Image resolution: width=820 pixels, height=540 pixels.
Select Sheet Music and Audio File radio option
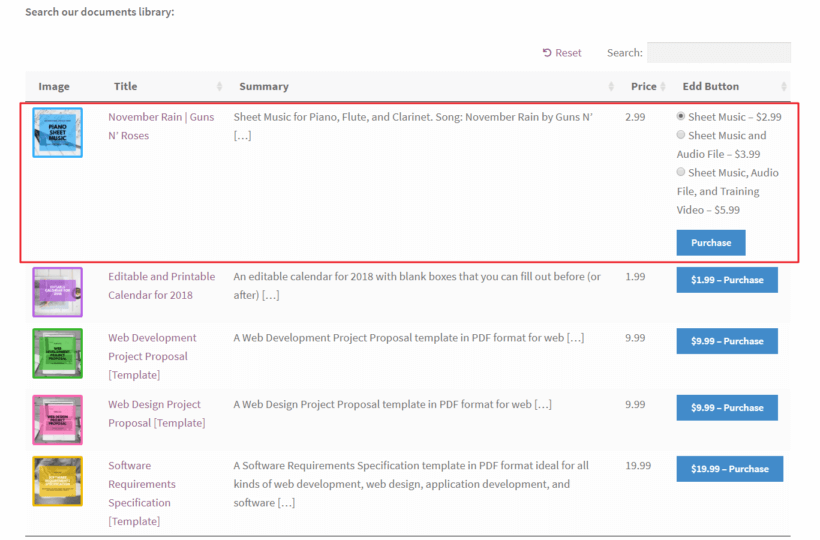(x=680, y=135)
